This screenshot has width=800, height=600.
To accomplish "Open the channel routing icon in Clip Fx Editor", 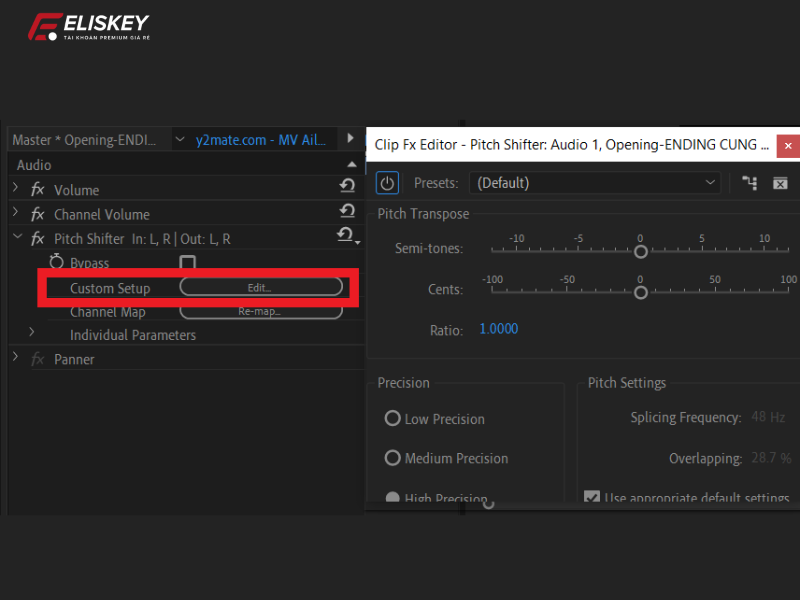I will coord(749,183).
